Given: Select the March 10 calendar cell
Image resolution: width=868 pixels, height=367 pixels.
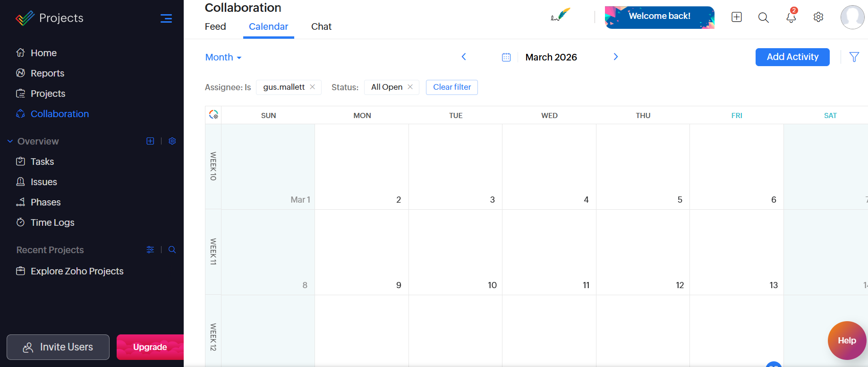Looking at the screenshot, I should pos(456,252).
